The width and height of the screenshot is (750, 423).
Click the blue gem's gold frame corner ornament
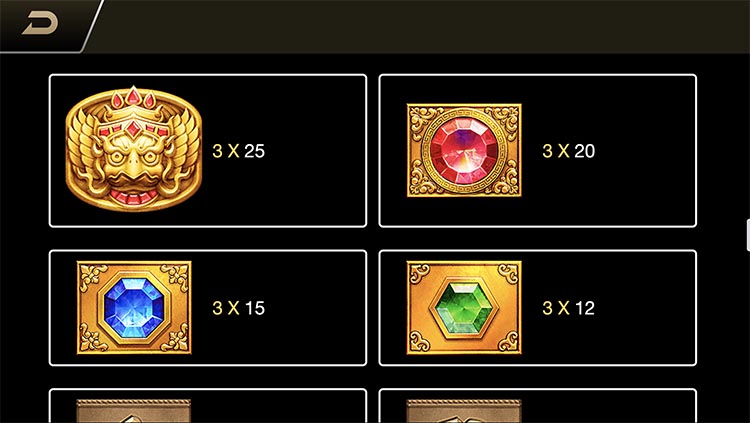click(x=92, y=276)
